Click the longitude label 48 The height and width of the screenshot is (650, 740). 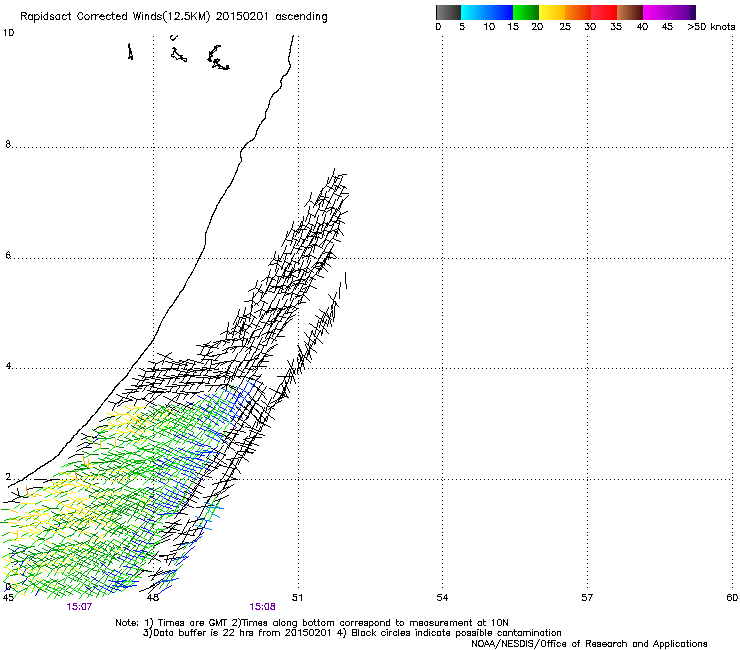pyautogui.click(x=152, y=598)
